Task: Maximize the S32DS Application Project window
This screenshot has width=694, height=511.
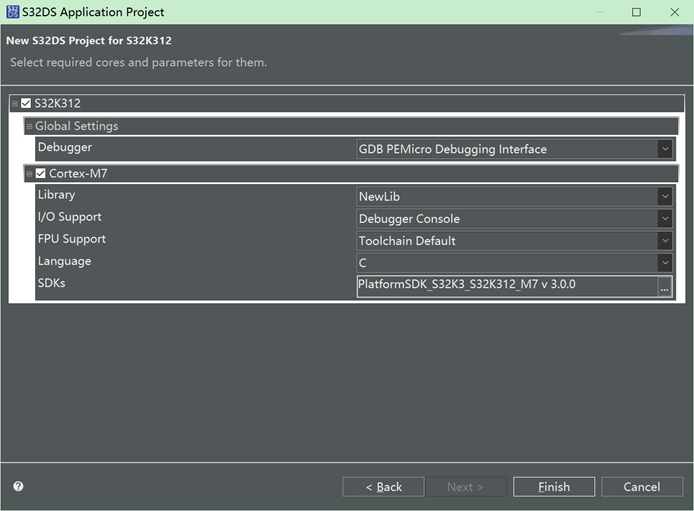Action: 636,12
